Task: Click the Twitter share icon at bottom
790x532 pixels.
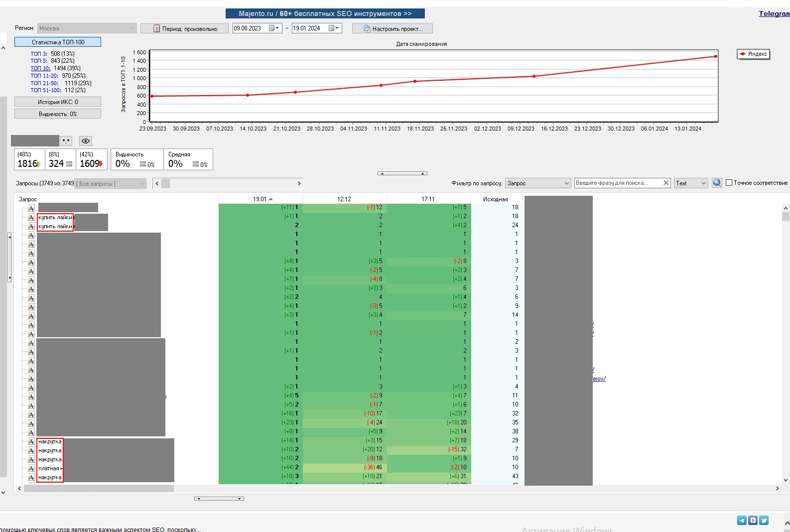Action: [x=764, y=521]
